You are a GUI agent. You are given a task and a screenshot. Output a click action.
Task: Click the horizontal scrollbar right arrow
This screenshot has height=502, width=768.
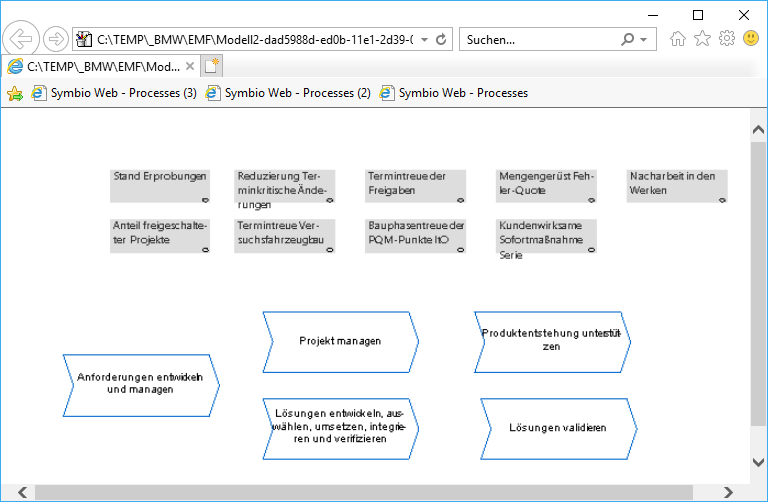point(728,492)
